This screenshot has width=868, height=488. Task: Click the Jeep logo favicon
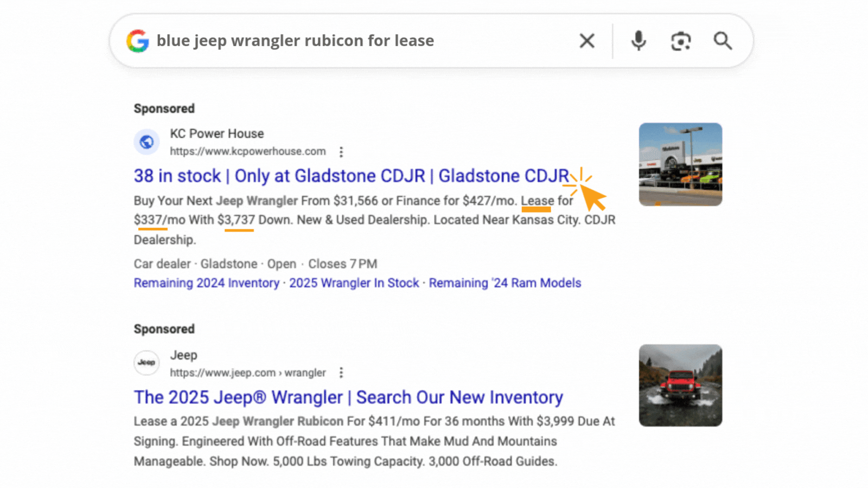tap(146, 363)
